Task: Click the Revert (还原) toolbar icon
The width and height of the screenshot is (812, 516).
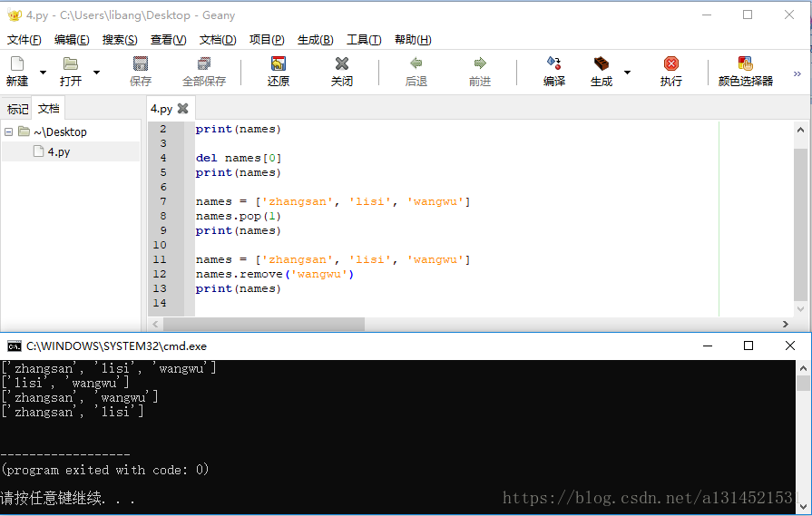Action: [x=279, y=63]
